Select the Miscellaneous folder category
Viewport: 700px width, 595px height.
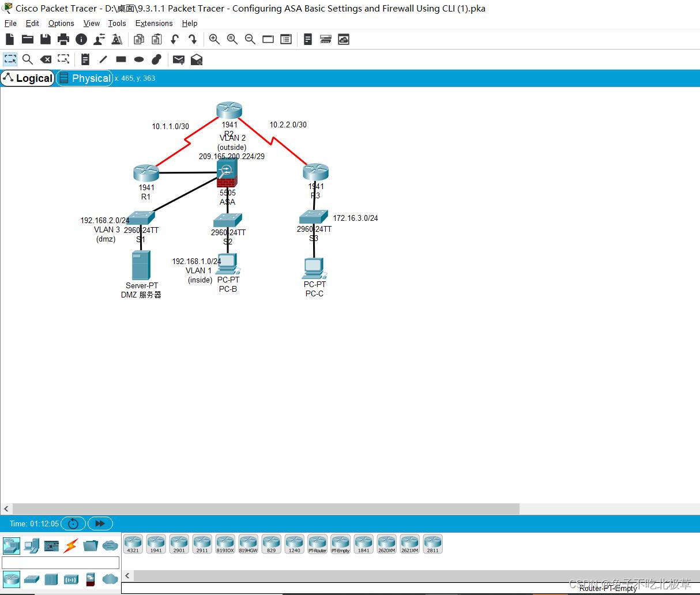(x=91, y=545)
